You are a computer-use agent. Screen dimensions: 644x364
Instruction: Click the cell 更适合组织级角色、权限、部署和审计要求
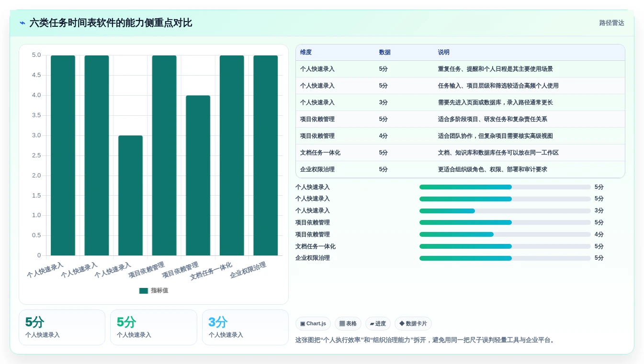(x=492, y=169)
